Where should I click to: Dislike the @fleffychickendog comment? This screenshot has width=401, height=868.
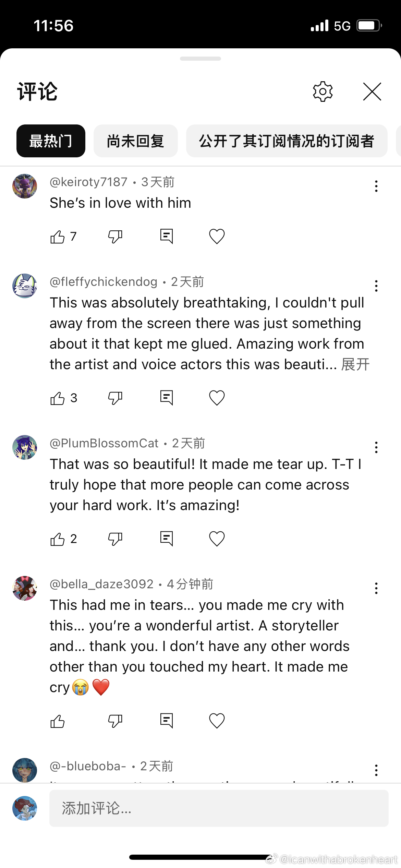(x=115, y=398)
